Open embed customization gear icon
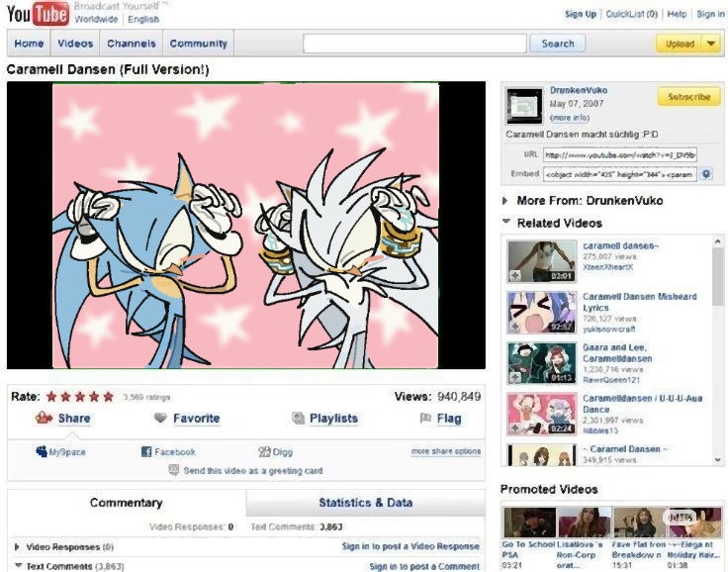 pos(706,174)
